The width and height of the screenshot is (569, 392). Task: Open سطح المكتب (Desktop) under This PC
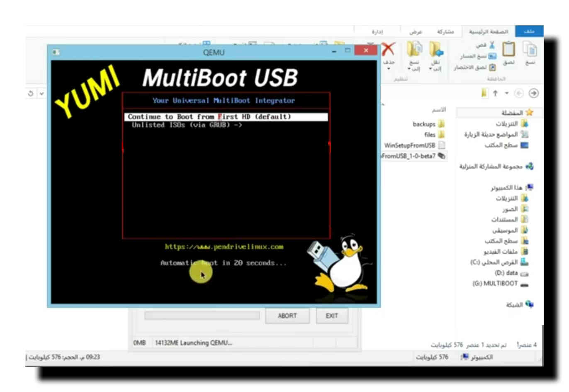506,241
